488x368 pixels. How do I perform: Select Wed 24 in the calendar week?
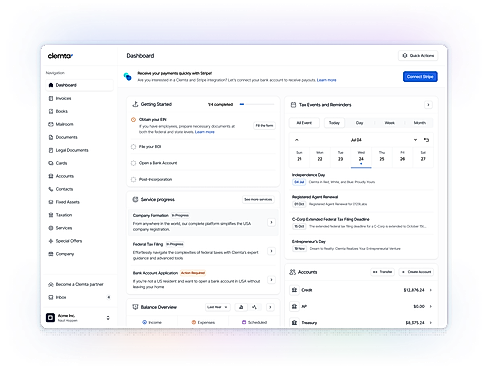pos(361,157)
